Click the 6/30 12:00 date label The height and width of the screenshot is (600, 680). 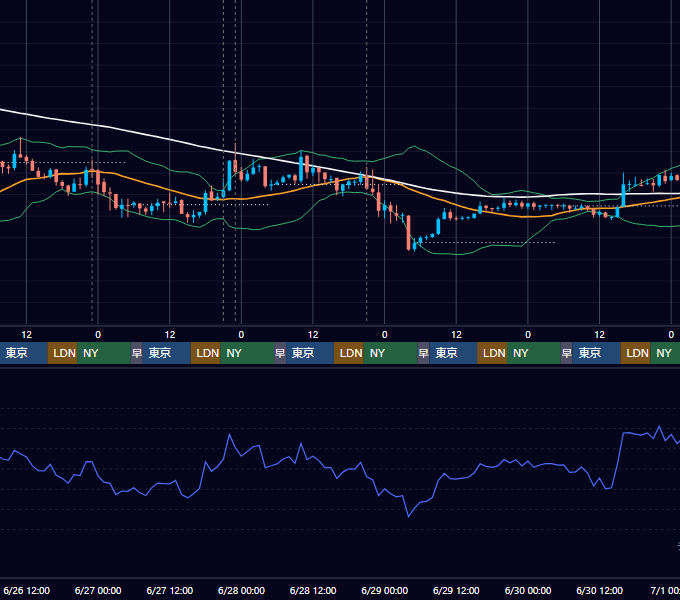click(599, 590)
